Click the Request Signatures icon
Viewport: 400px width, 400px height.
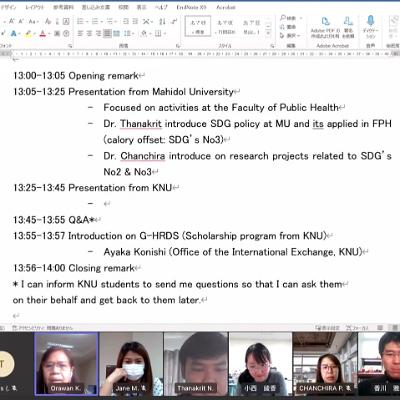pyautogui.click(x=348, y=27)
